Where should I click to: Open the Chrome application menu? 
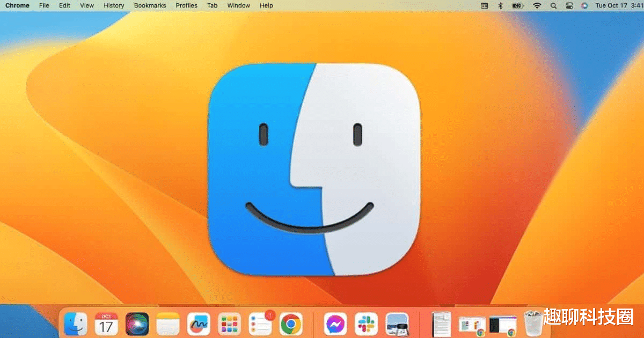tap(17, 5)
